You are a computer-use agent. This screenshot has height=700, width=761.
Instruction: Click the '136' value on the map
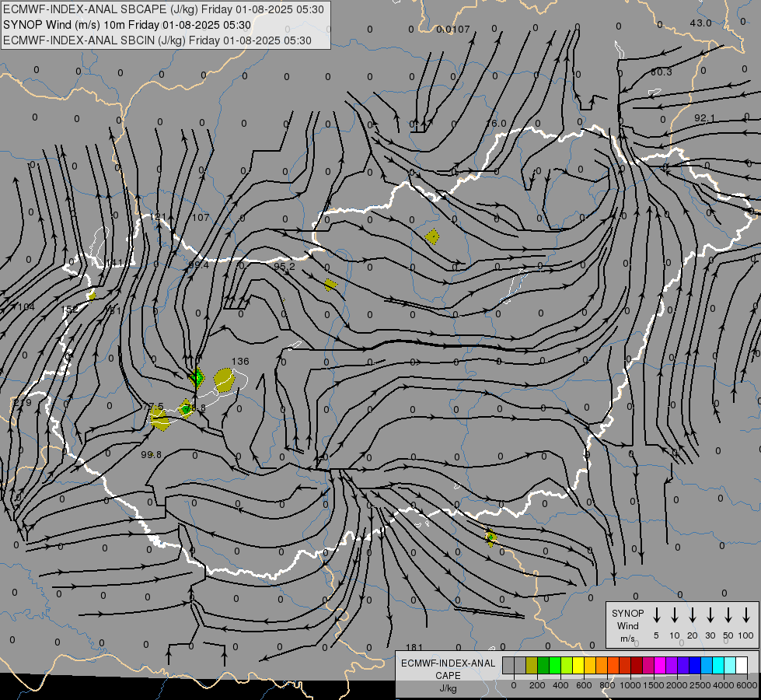coord(240,361)
